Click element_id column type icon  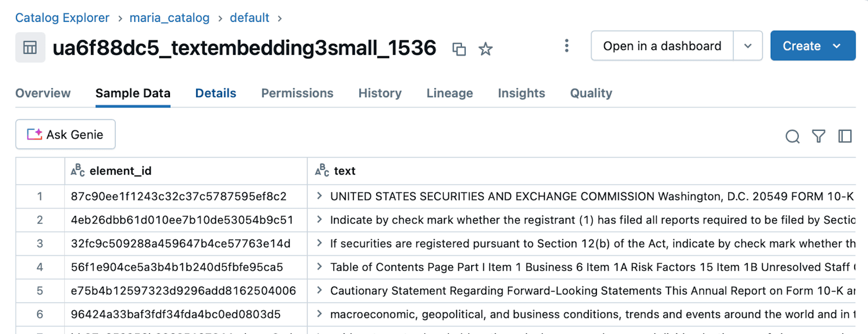(78, 170)
